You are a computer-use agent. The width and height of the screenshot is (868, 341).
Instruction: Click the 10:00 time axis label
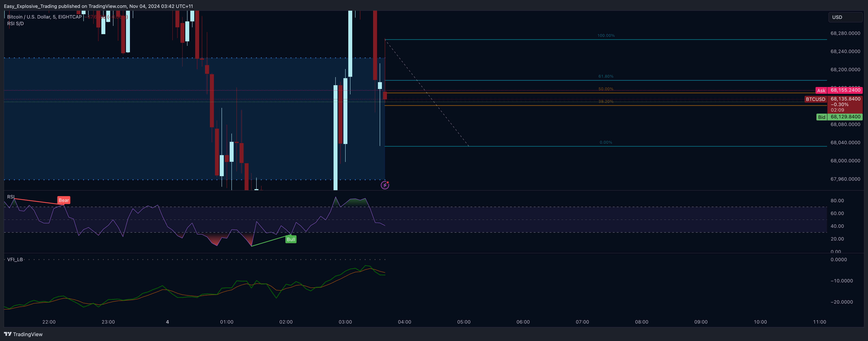coord(761,322)
